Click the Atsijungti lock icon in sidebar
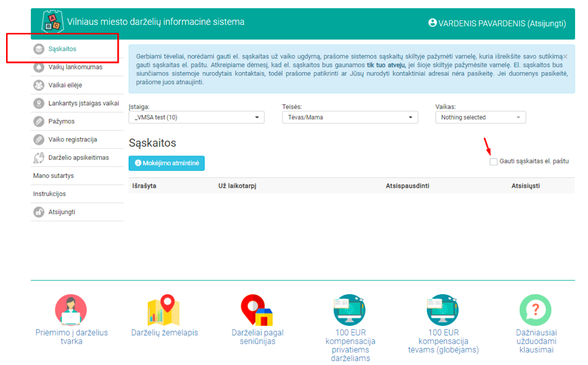The height and width of the screenshot is (365, 588). pos(38,212)
